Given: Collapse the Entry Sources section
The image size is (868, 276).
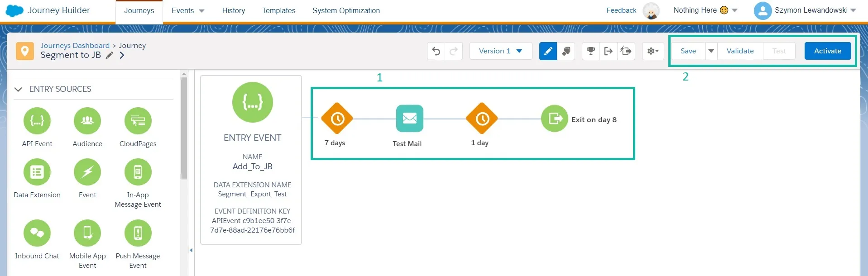Looking at the screenshot, I should click(18, 89).
